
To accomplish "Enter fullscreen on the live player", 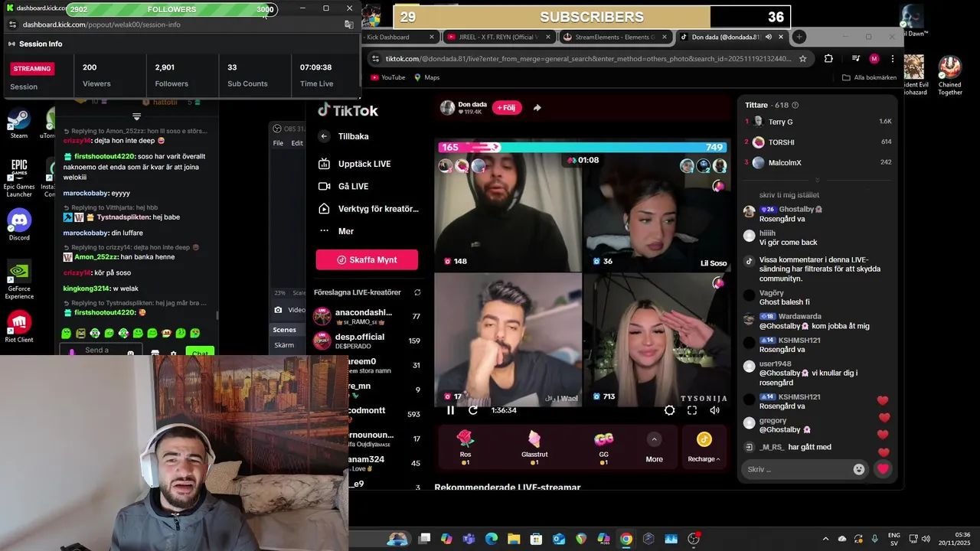I will [x=692, y=410].
